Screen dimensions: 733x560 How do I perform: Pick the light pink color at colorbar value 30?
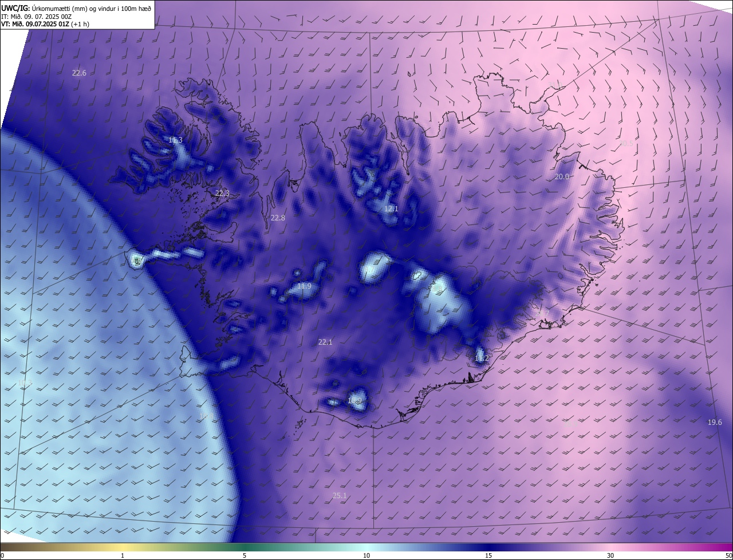pos(610,547)
